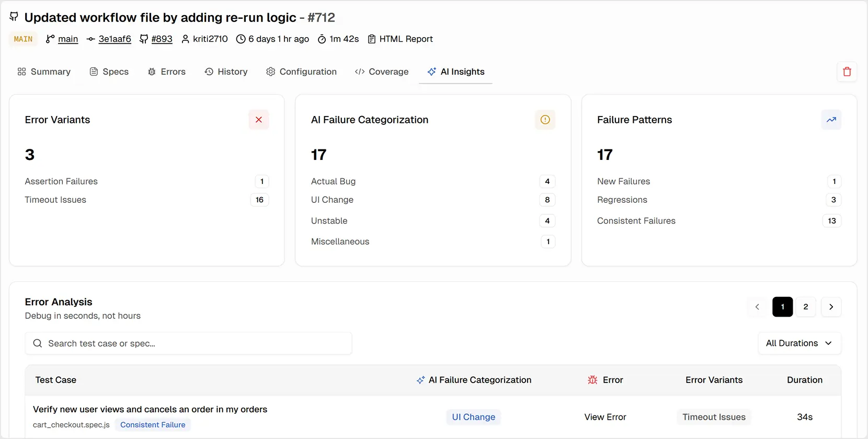This screenshot has width=868, height=439.
Task: Switch to the Specs tab
Action: click(109, 72)
